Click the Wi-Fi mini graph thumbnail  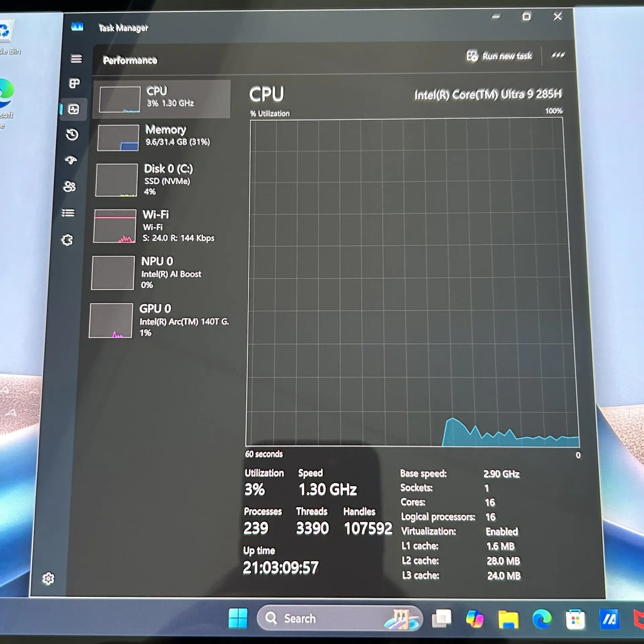pos(115,226)
